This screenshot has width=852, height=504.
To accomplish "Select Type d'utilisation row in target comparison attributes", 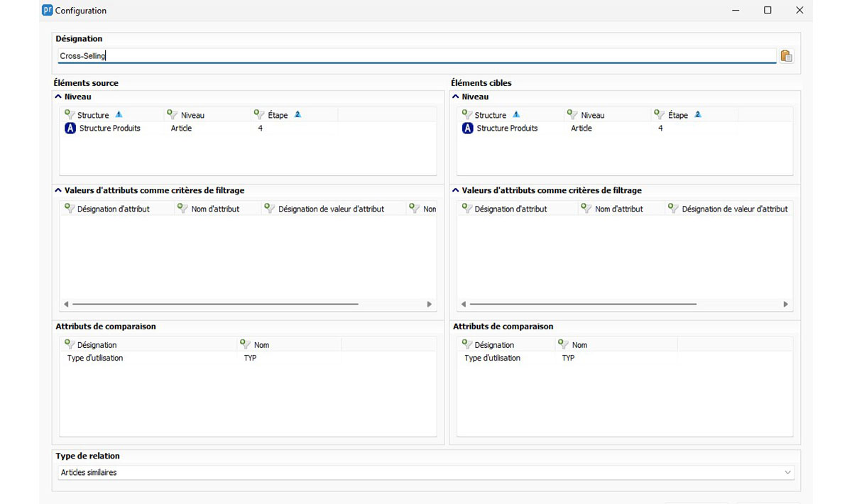I will 492,358.
